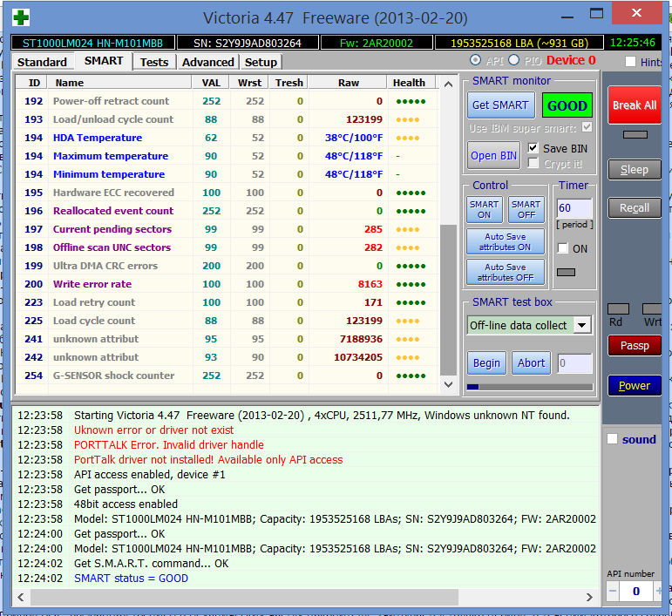Click the SMART status = GOOD log line
Image resolution: width=672 pixels, height=616 pixels.
coord(131,579)
